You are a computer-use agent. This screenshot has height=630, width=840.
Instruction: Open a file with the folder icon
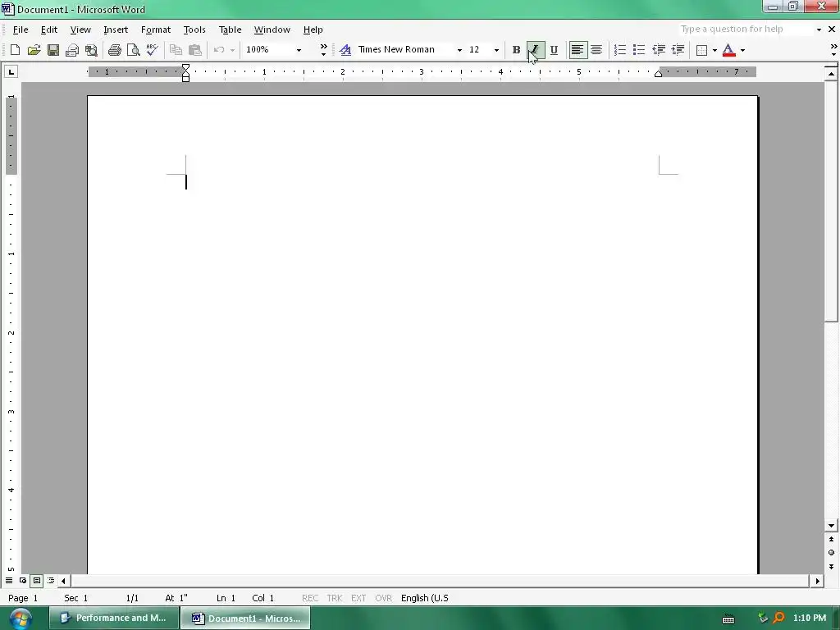[34, 50]
